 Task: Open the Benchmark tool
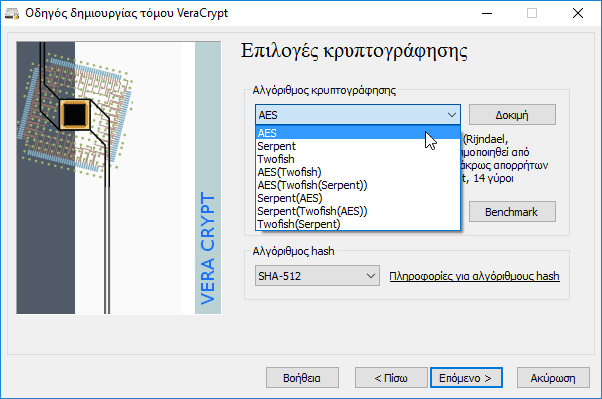512,212
